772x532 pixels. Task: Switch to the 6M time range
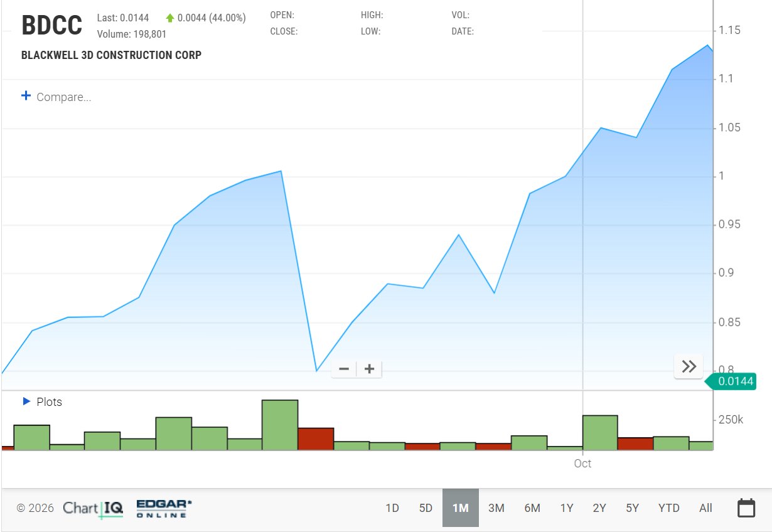tap(532, 508)
